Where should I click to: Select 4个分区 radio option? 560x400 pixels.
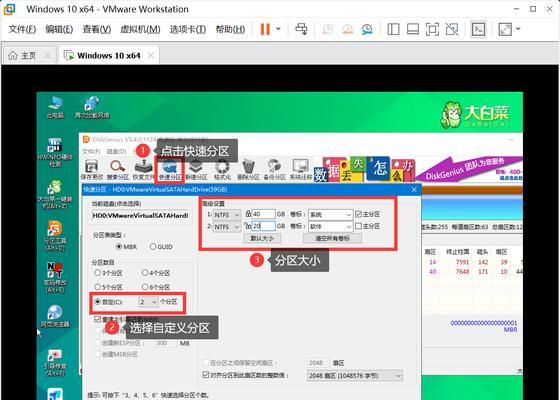coord(145,273)
